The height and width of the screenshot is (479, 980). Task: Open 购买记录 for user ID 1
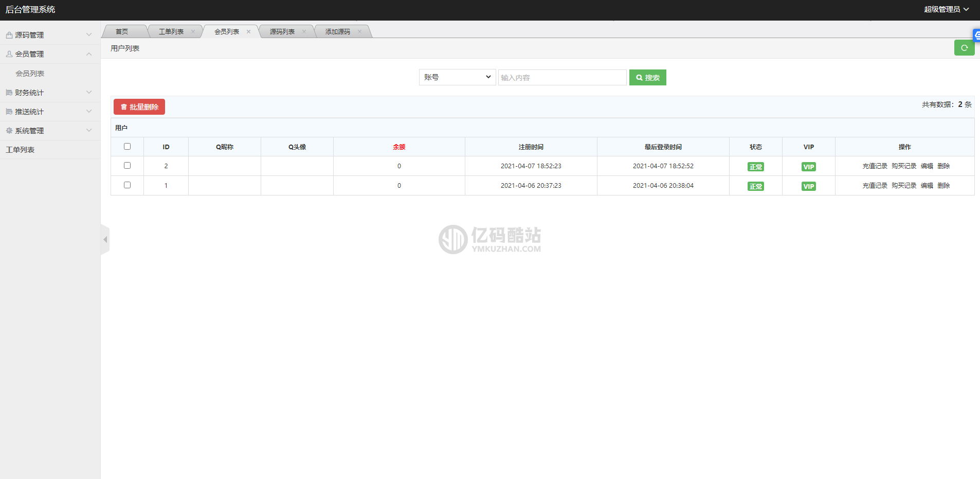[x=904, y=186]
